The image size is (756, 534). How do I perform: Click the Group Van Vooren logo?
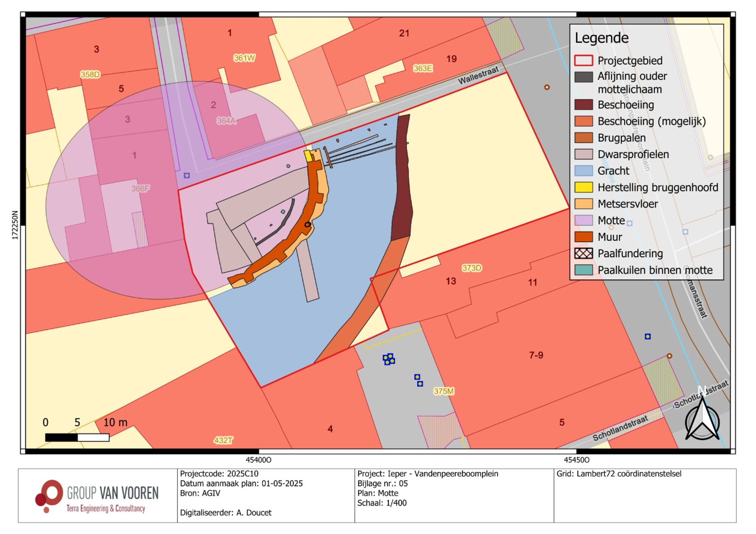[x=96, y=496]
